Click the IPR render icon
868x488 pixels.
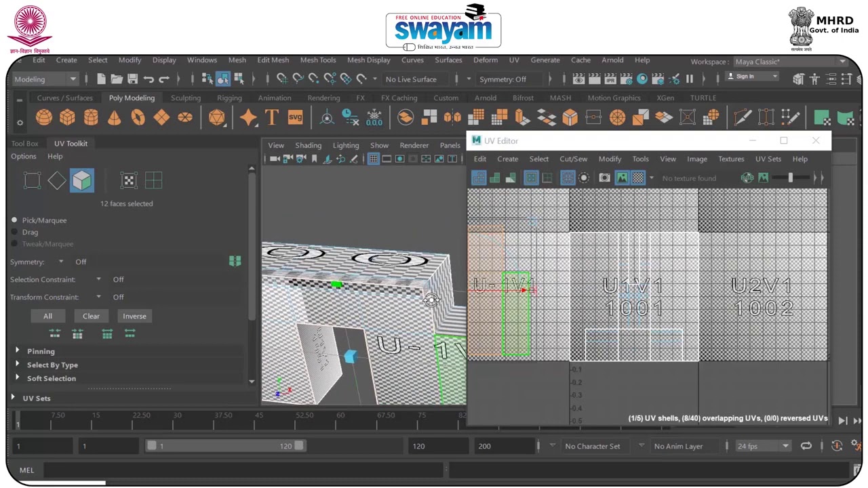coord(610,79)
